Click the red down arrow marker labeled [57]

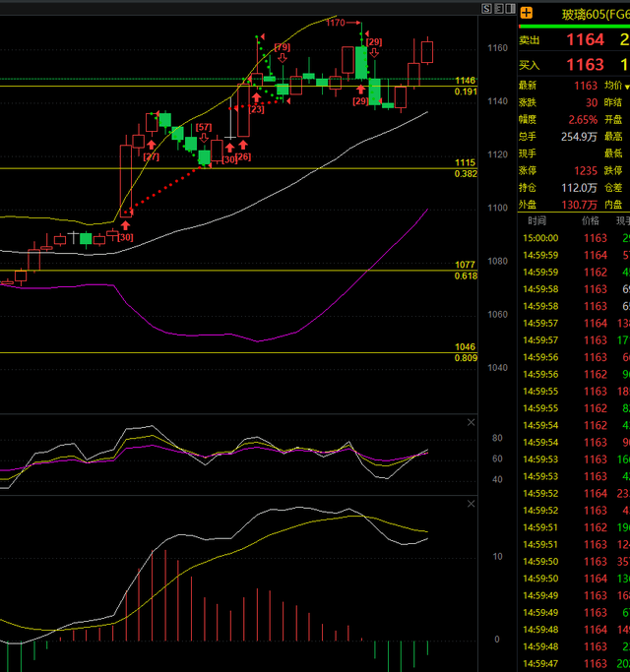(x=204, y=138)
